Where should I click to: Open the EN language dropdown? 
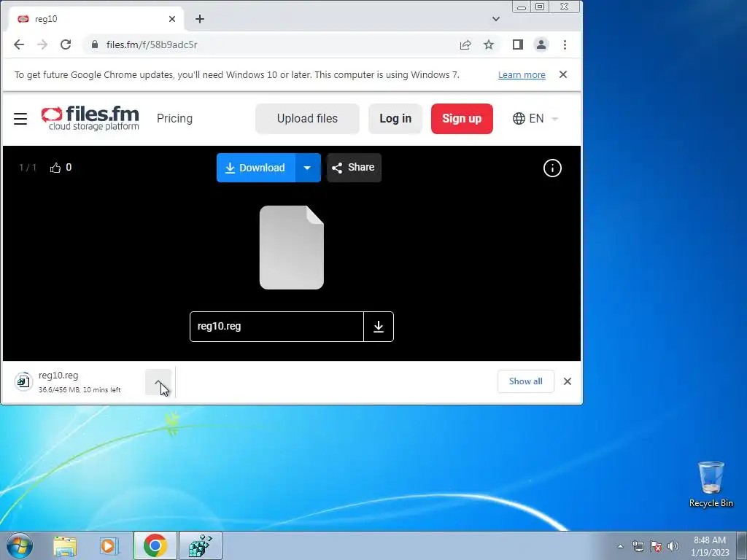coord(535,119)
